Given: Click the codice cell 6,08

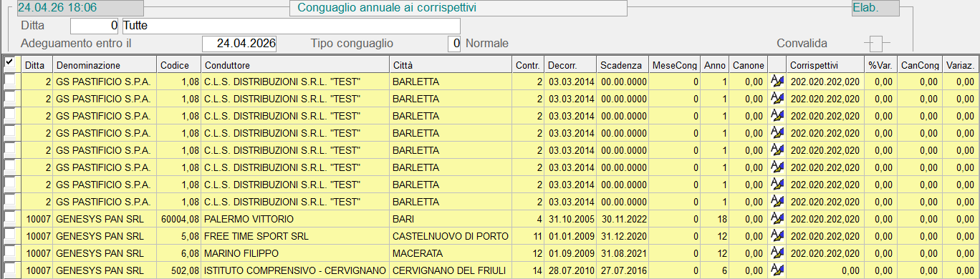Looking at the screenshot, I should 178,253.
